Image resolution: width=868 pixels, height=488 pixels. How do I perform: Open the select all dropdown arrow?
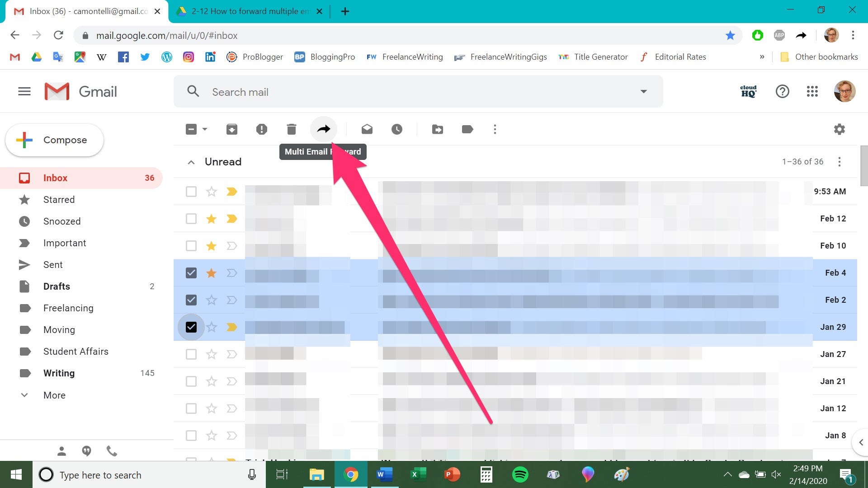click(x=205, y=129)
